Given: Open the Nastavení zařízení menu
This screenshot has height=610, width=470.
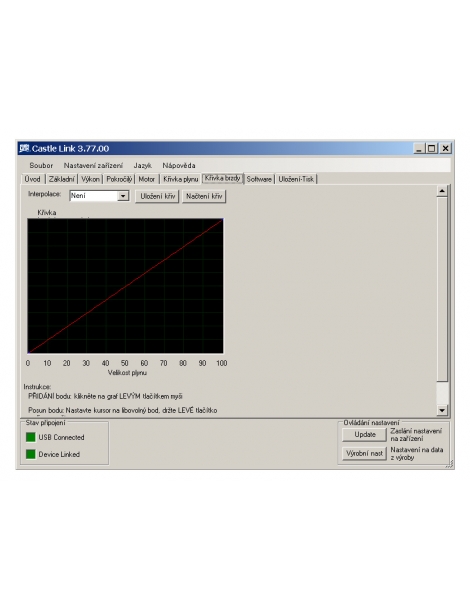Looking at the screenshot, I should tap(93, 165).
